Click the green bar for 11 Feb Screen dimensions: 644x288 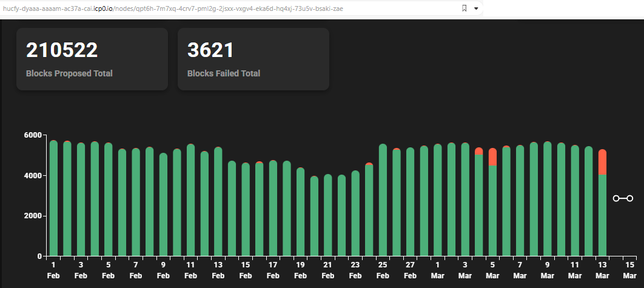pyautogui.click(x=190, y=200)
